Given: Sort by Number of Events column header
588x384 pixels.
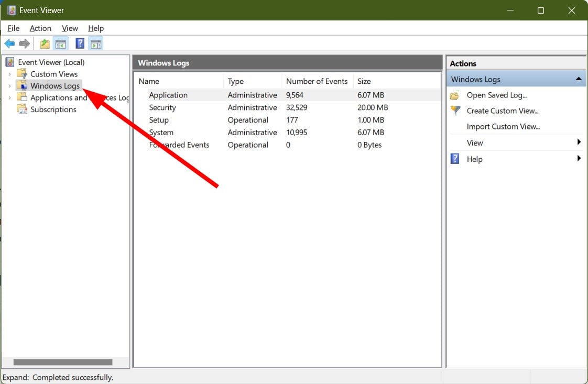Looking at the screenshot, I should tap(317, 81).
